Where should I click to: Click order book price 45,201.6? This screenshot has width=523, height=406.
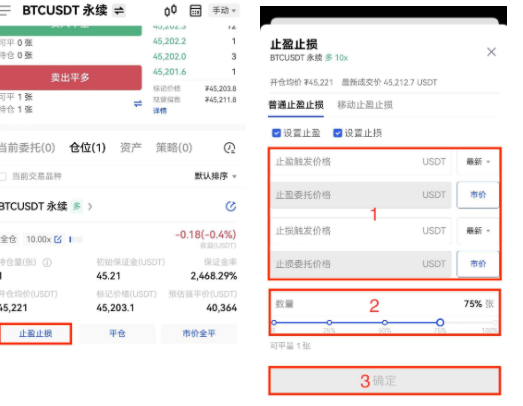[169, 72]
